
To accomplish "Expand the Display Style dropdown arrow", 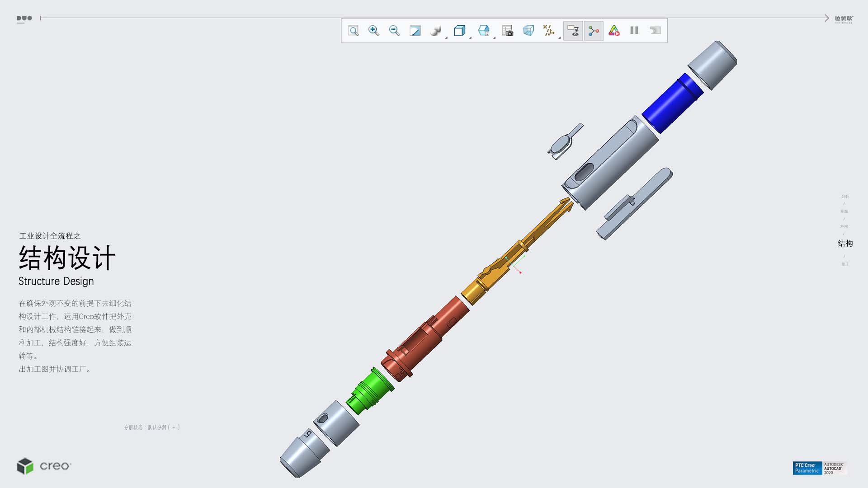I will [447, 38].
